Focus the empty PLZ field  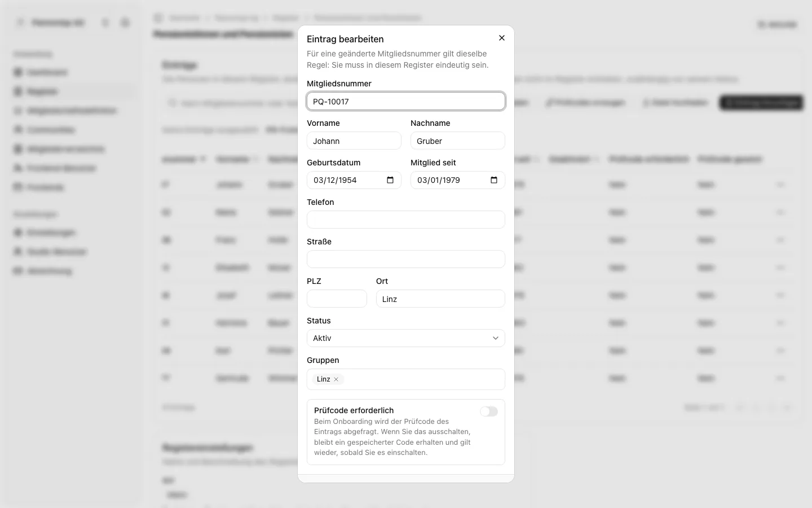pos(337,299)
